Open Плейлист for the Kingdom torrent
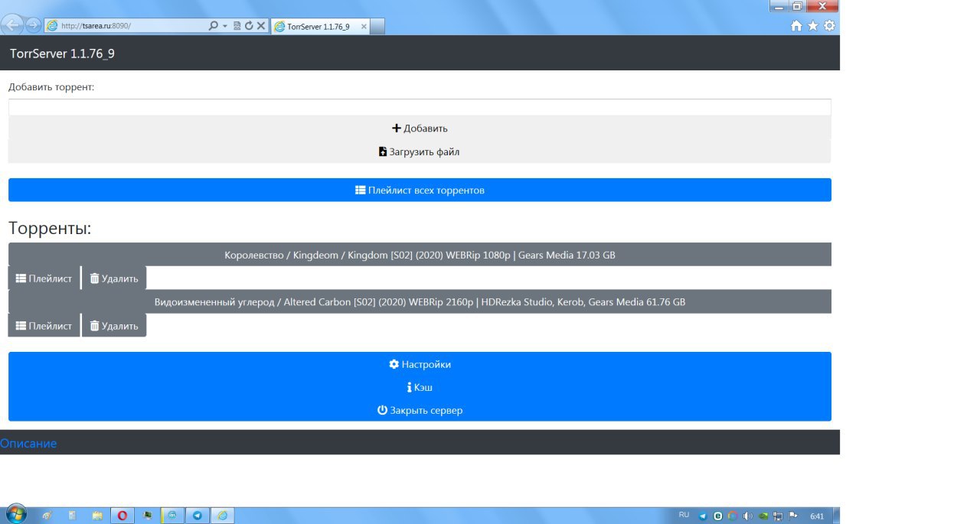980x524 pixels. (44, 278)
